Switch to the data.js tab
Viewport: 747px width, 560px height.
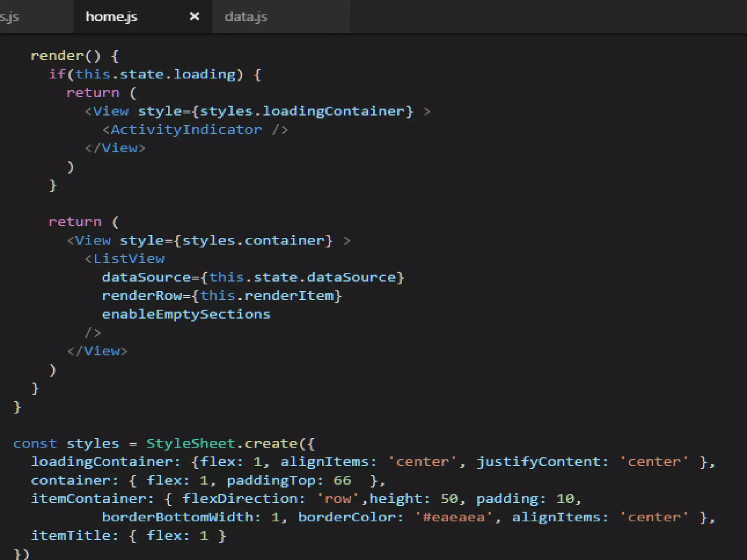pyautogui.click(x=246, y=17)
